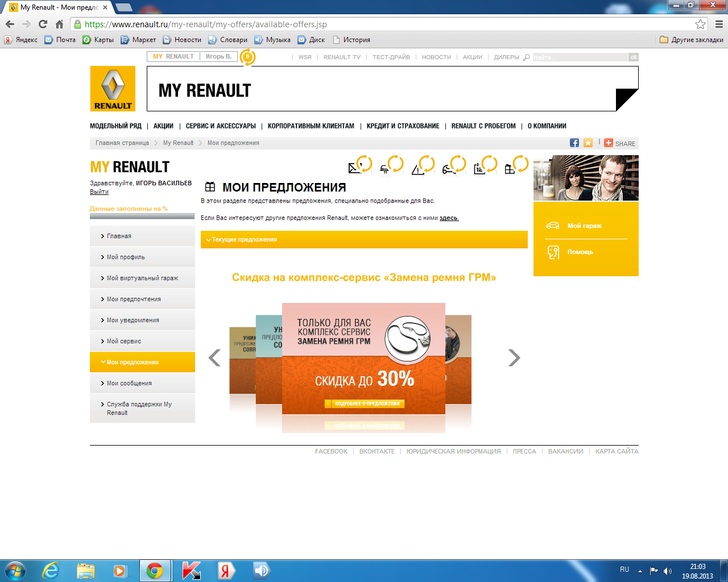The width and height of the screenshot is (728, 582).
Task: Click the ТОЛЬКО ДЛЯ ВАС offer banner
Action: [x=363, y=359]
